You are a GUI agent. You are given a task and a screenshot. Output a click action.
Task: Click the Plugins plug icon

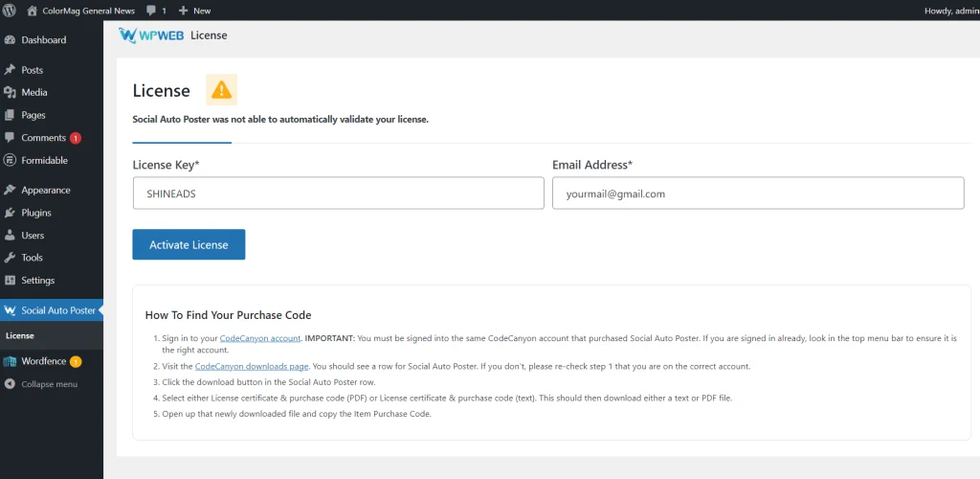[10, 213]
